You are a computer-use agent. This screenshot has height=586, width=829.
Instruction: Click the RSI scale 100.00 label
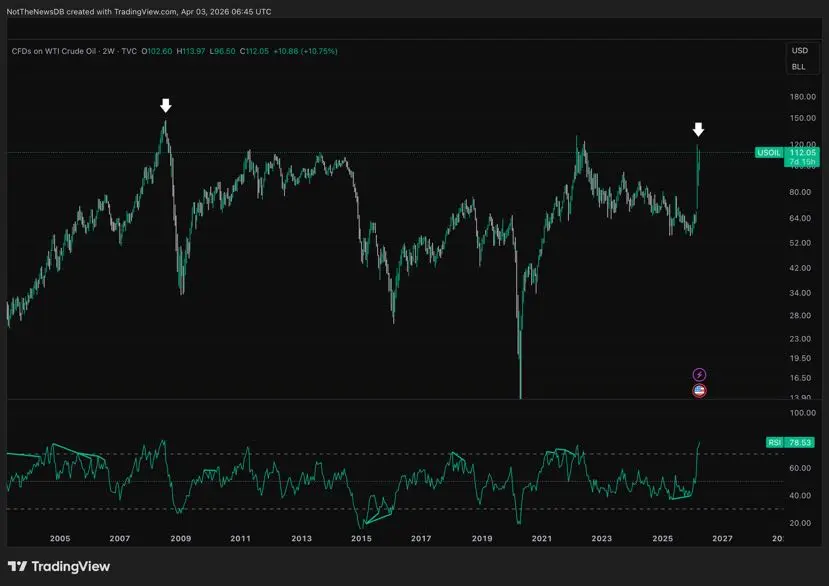click(803, 413)
